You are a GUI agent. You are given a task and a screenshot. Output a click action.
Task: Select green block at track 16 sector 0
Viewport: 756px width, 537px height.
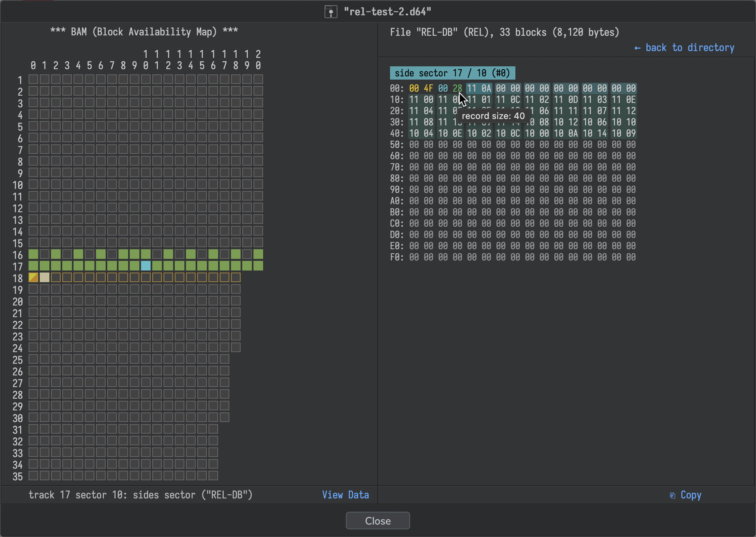point(33,254)
